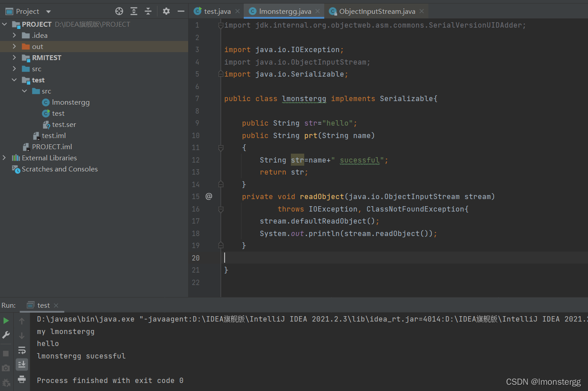Click stream.defaultReadObject() on line 17
The width and height of the screenshot is (588, 391).
318,221
